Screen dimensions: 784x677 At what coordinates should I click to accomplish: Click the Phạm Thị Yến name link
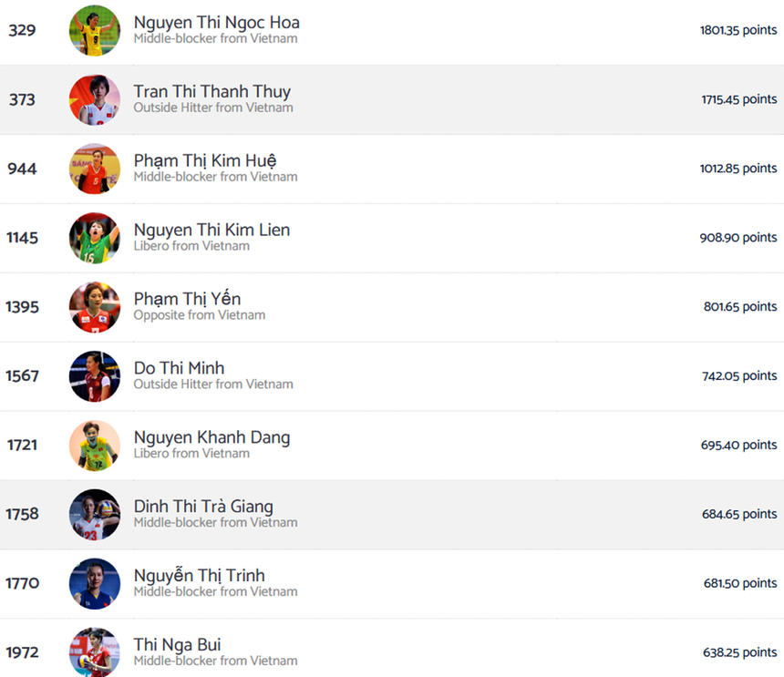(x=187, y=300)
